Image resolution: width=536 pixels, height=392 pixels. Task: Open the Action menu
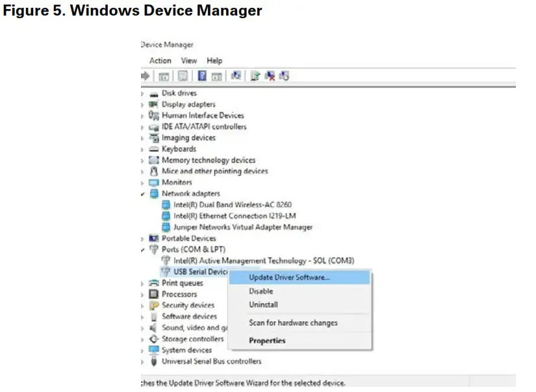coord(160,61)
